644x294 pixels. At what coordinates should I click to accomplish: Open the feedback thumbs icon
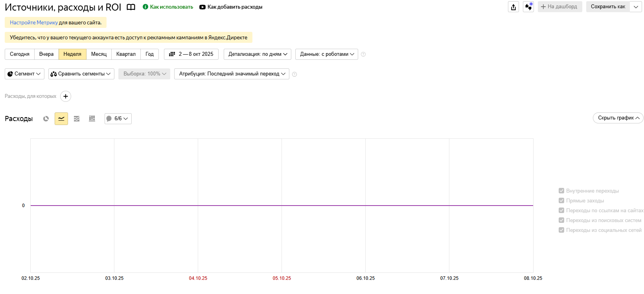tap(528, 7)
